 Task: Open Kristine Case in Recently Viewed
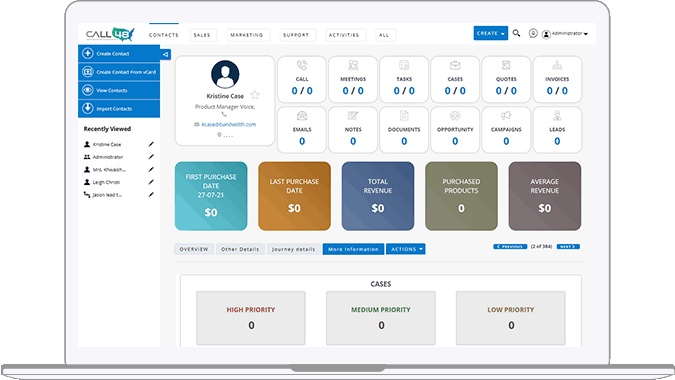coord(107,145)
